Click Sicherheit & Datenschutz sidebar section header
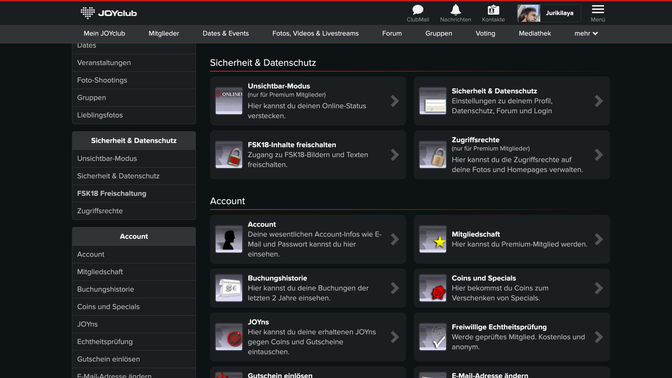672x378 pixels. pos(134,141)
